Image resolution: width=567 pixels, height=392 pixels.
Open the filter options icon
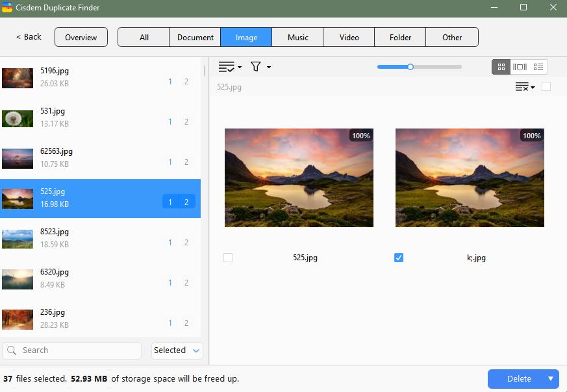tap(256, 67)
